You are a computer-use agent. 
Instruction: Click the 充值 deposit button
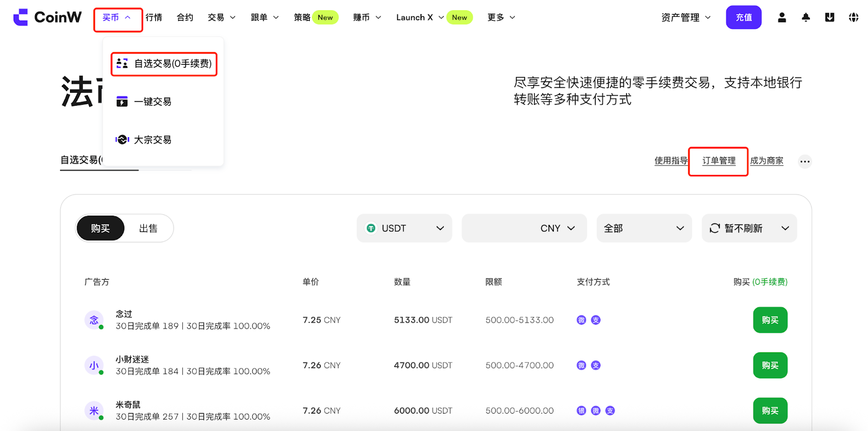click(x=744, y=17)
